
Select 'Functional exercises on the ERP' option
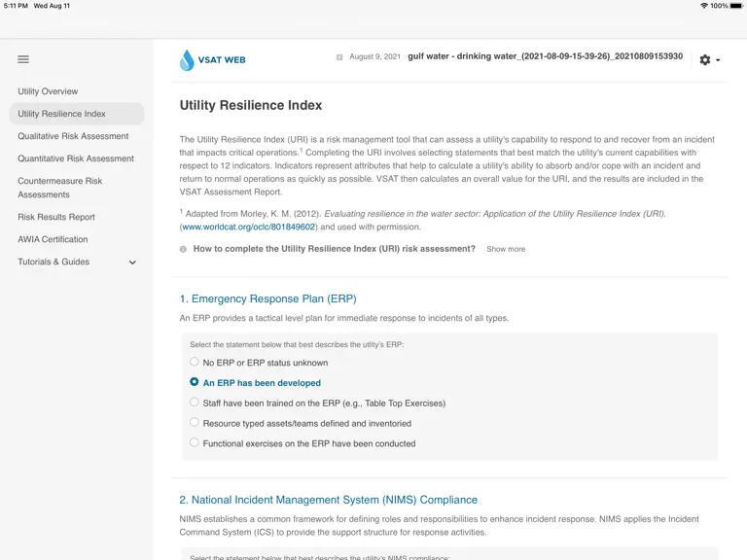coord(194,443)
